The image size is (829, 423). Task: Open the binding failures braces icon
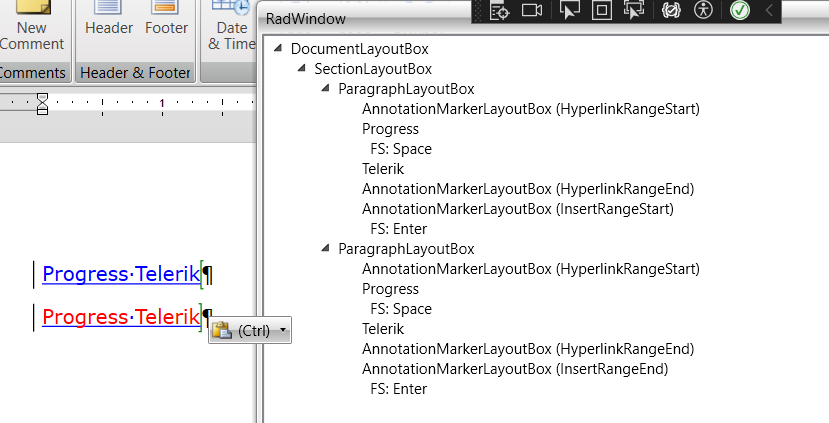click(671, 10)
